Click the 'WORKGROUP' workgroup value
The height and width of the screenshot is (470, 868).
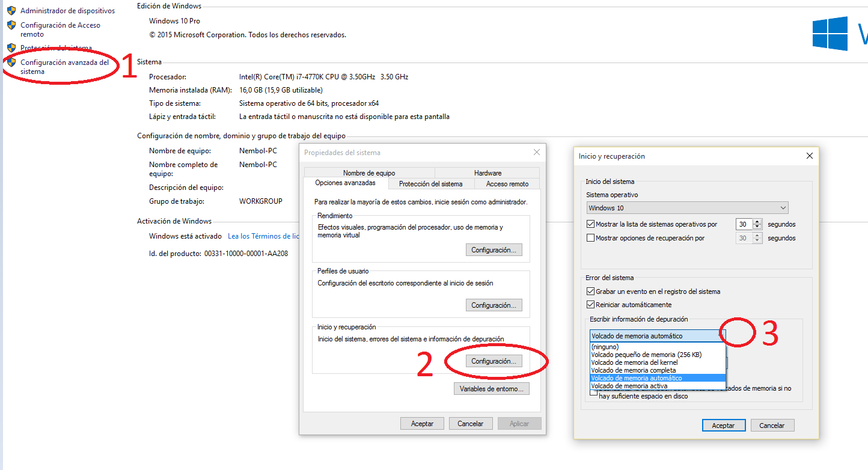tap(260, 201)
